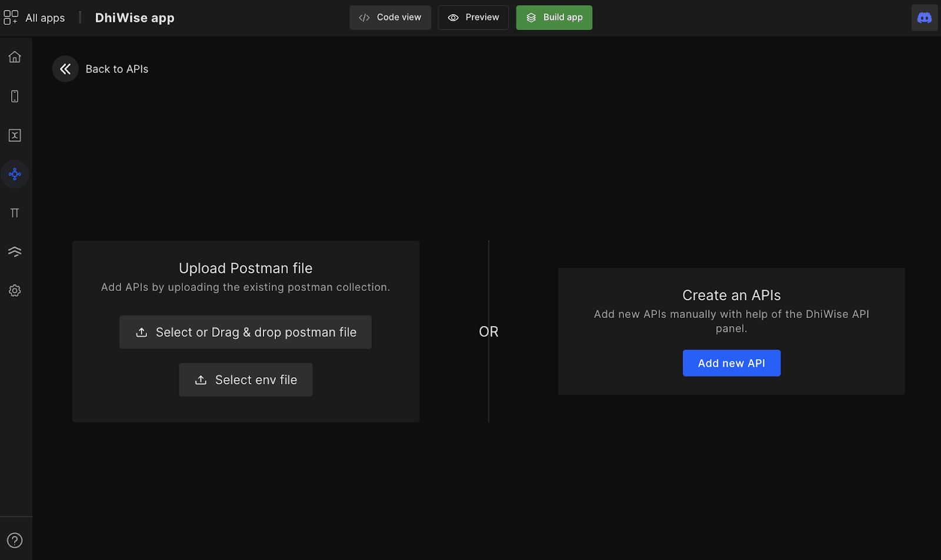Collapse using the Back to APIs double-chevron
941x560 pixels.
coord(65,69)
